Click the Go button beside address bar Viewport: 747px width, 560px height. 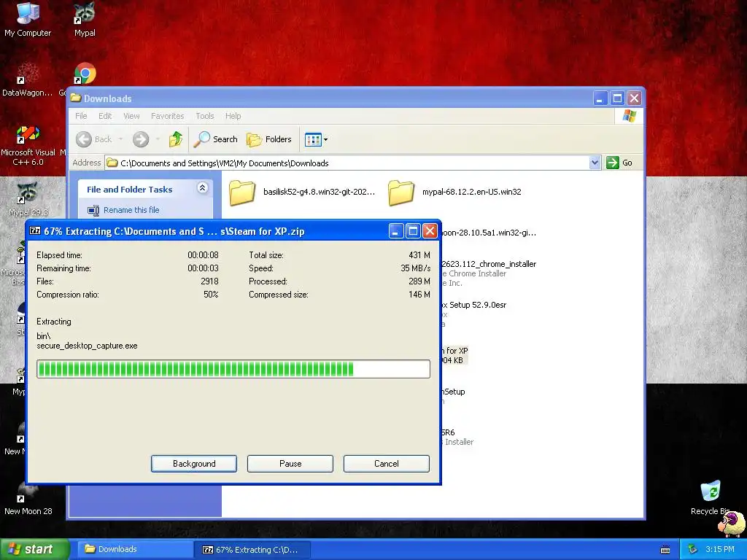coord(619,163)
